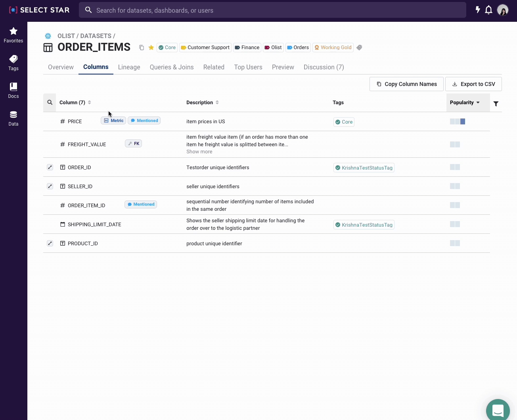This screenshot has height=420, width=517.
Task: Expand FREIGHT_VALUE description with Show more
Action: point(199,152)
